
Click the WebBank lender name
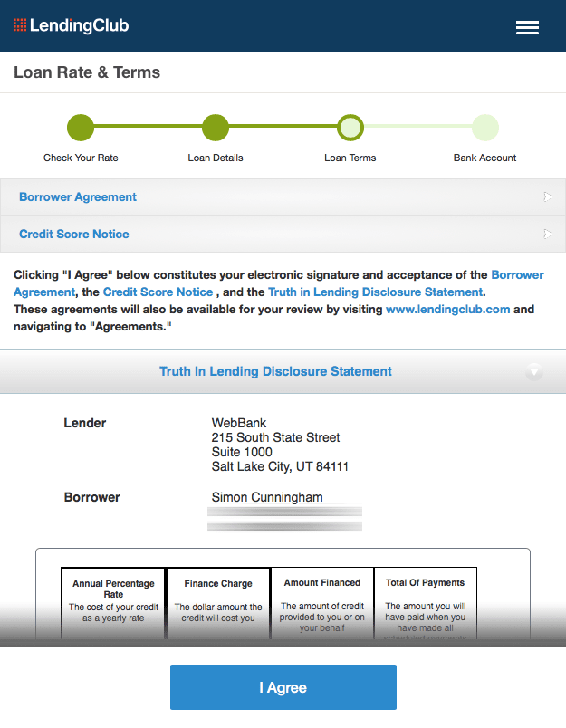tap(239, 423)
